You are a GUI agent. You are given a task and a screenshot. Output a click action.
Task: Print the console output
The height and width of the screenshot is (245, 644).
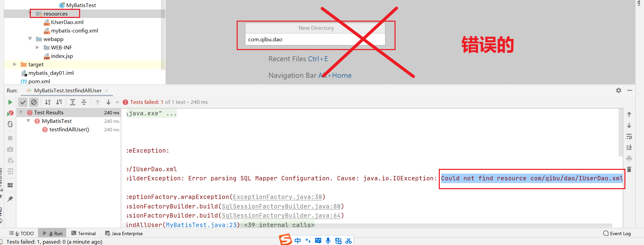(629, 158)
